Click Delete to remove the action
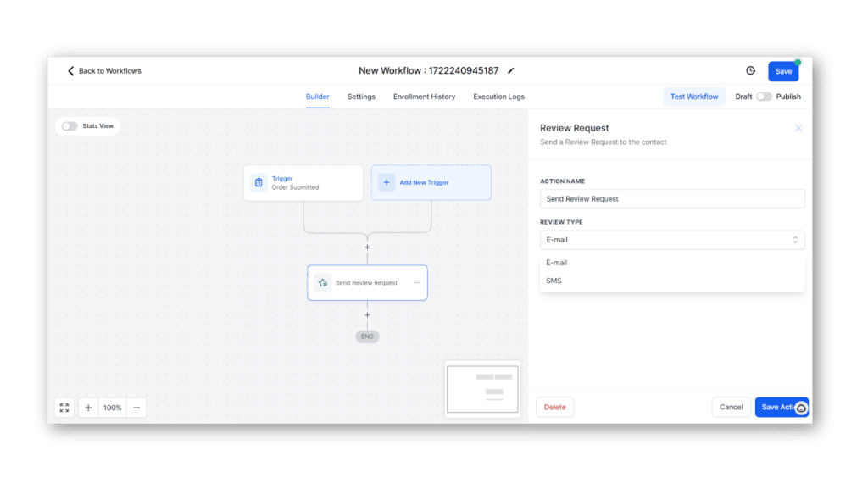Image resolution: width=868 pixels, height=489 pixels. (x=554, y=407)
